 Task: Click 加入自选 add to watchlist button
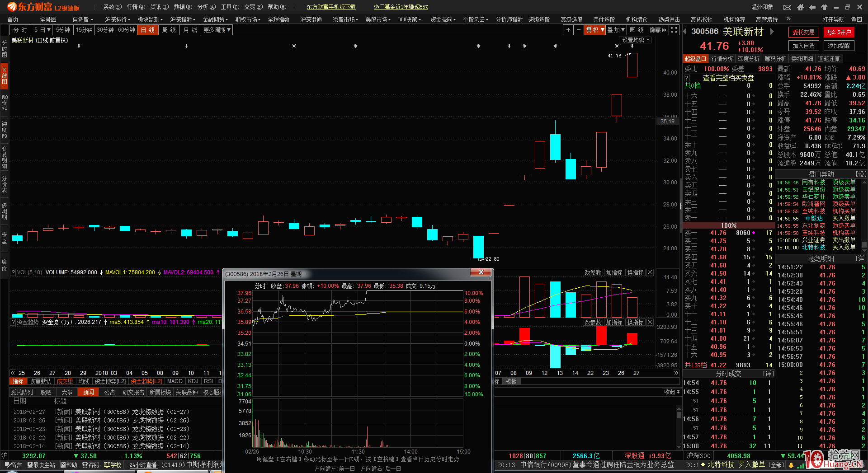804,46
